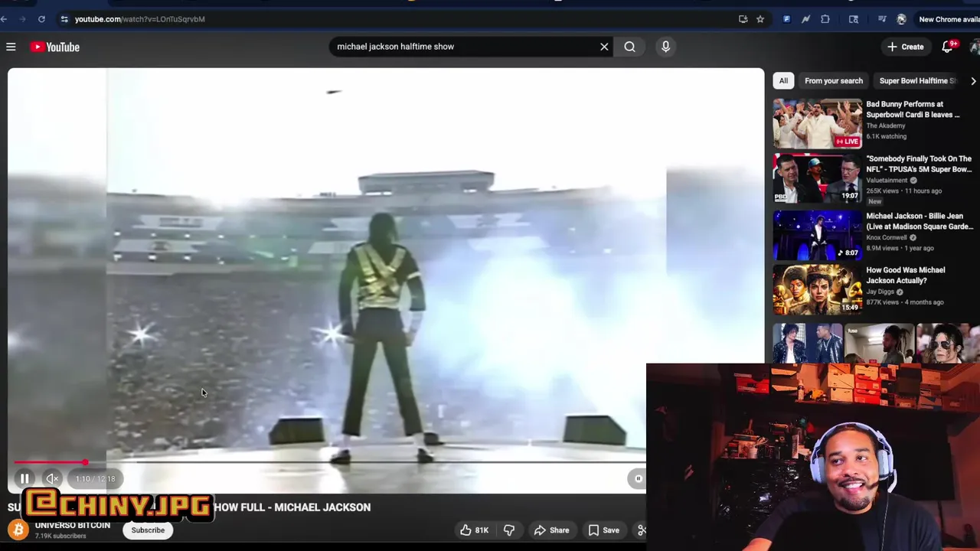This screenshot has width=980, height=551.
Task: Click the search magnifier button
Action: click(x=629, y=47)
